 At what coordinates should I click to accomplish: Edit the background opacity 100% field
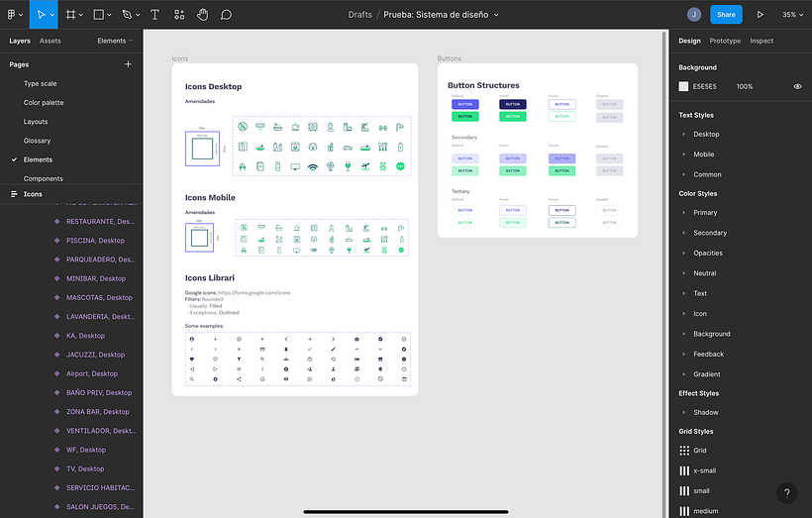(x=745, y=86)
